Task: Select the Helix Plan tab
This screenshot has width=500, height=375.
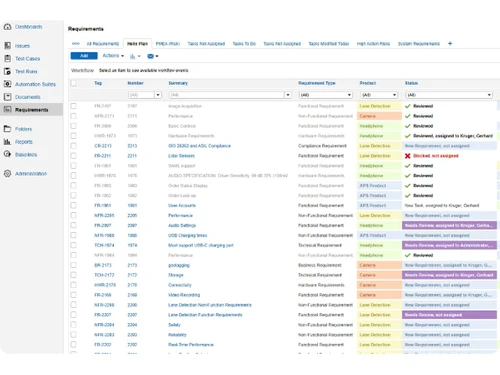Action: [137, 44]
